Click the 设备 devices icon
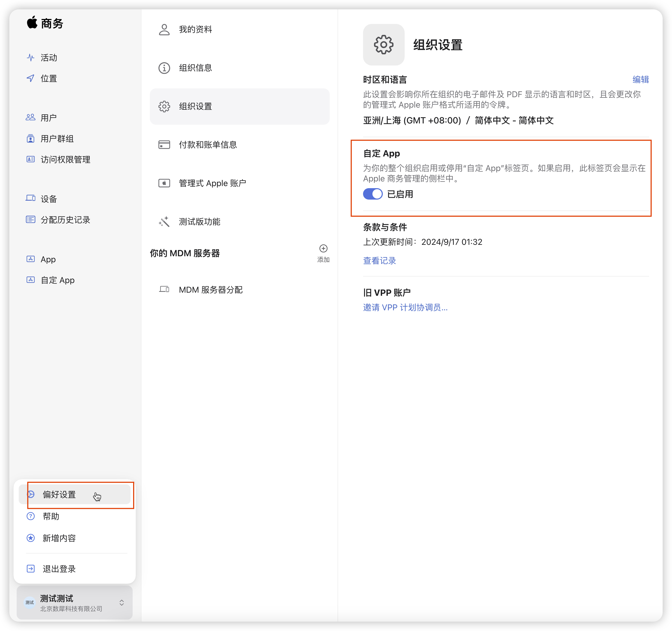 click(x=30, y=198)
